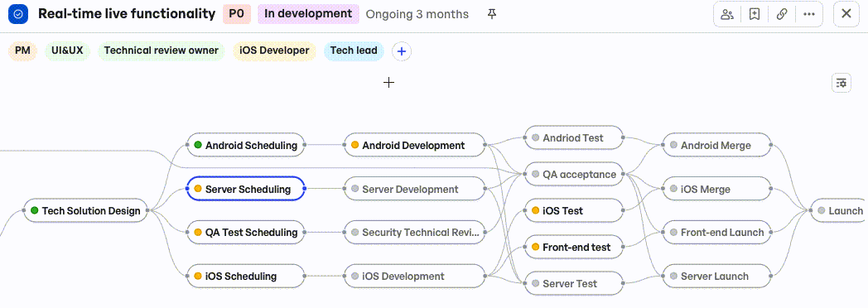Open the P0 priority tag
Screen dimensions: 868x308
[236, 14]
